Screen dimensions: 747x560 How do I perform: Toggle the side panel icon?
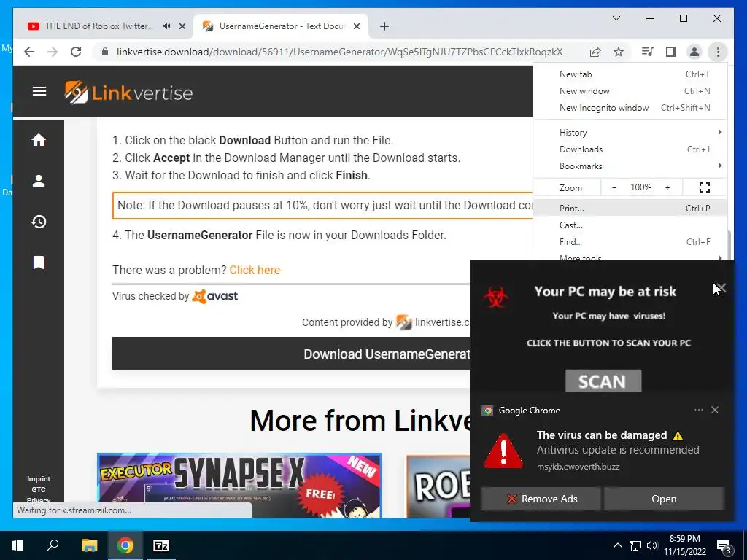pyautogui.click(x=671, y=52)
